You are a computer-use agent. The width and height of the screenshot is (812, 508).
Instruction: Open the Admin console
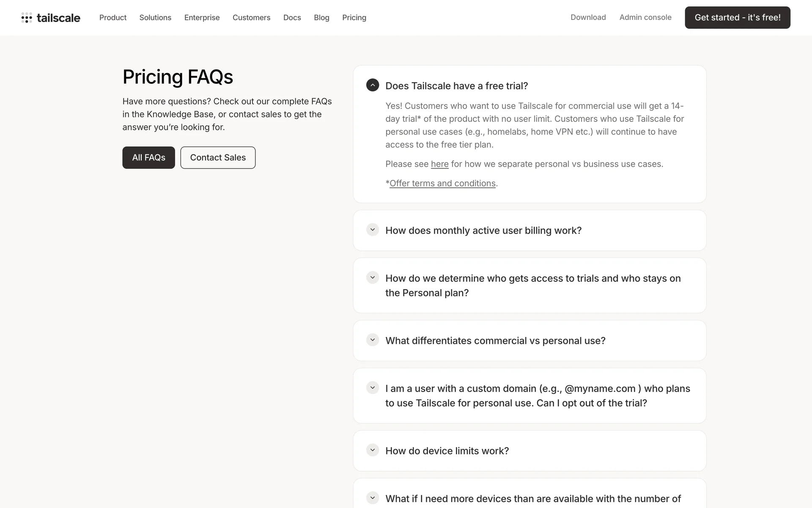click(x=645, y=17)
